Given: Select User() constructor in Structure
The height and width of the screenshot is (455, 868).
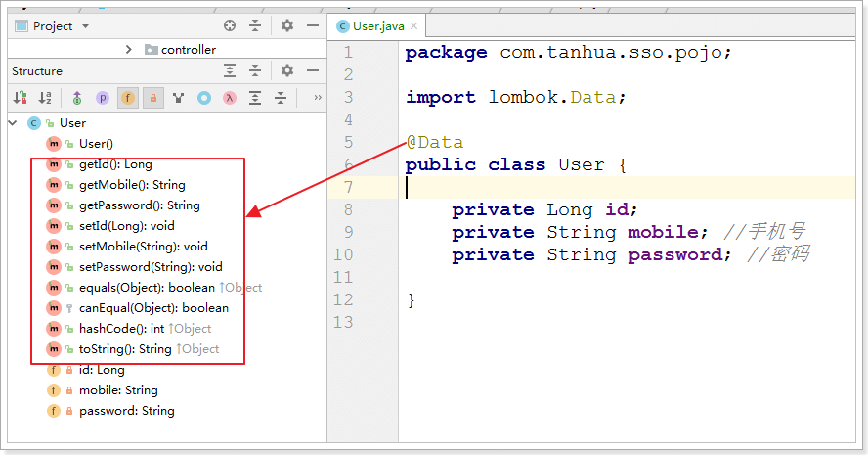Looking at the screenshot, I should pyautogui.click(x=97, y=144).
